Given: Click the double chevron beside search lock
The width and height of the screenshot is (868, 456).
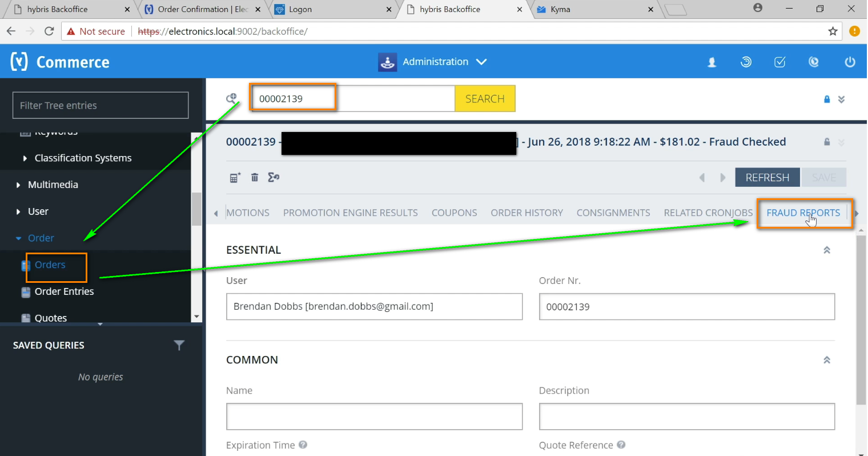Looking at the screenshot, I should (x=841, y=99).
